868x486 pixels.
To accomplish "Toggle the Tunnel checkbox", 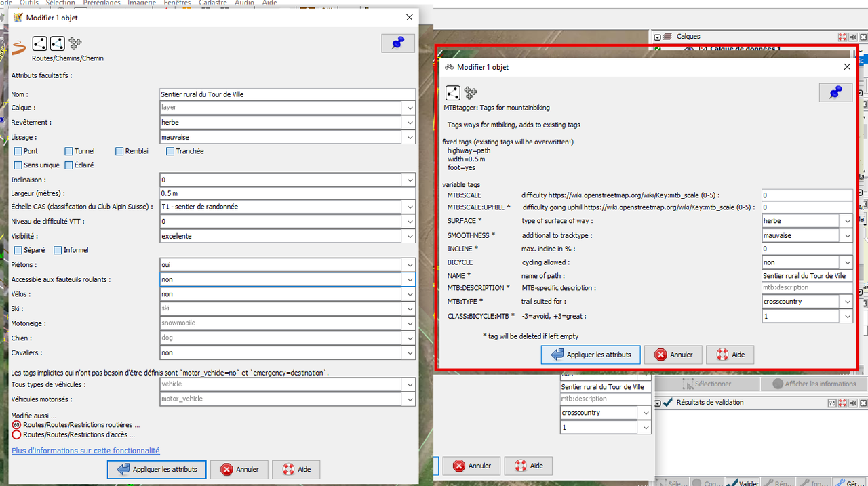I will tap(68, 151).
